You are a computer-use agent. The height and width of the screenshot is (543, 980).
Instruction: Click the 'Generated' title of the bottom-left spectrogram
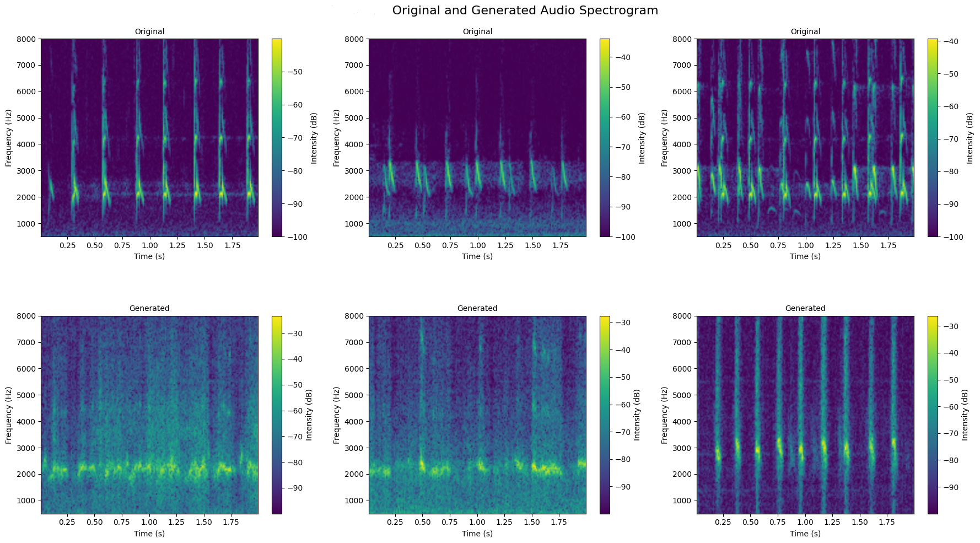(149, 308)
